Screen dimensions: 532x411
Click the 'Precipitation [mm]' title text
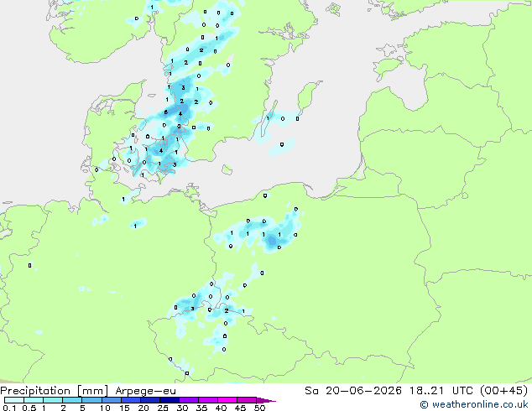(x=54, y=391)
